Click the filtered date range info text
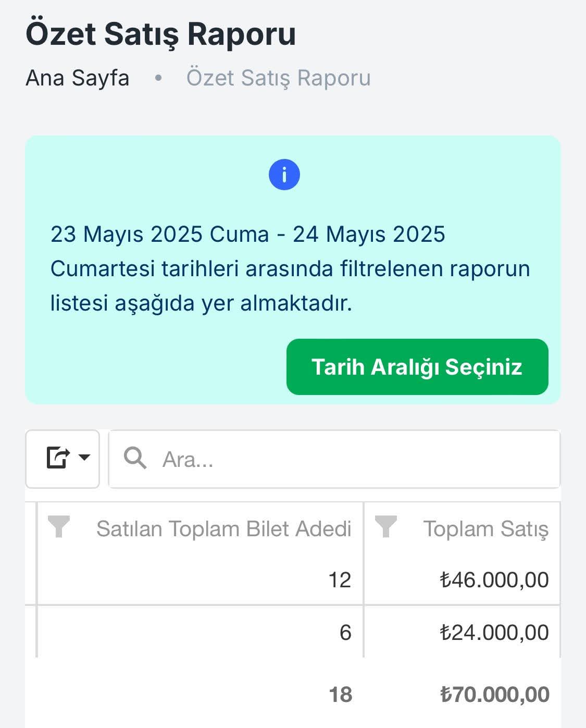Image resolution: width=586 pixels, height=728 pixels. pyautogui.click(x=290, y=268)
